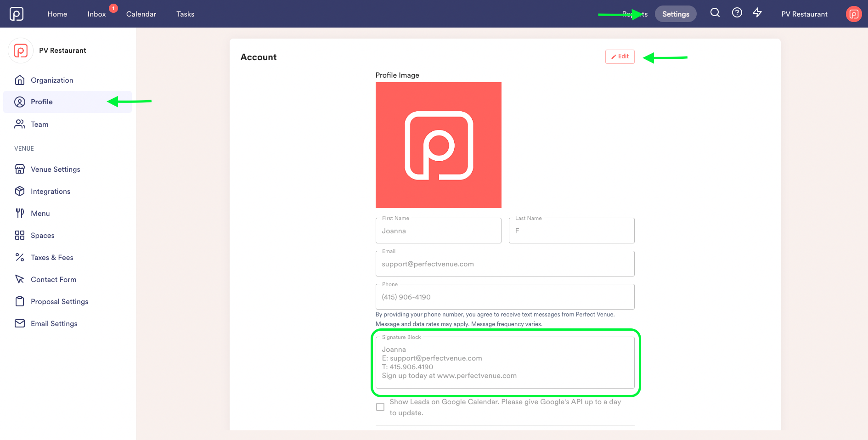Click the help question mark icon

click(x=737, y=13)
